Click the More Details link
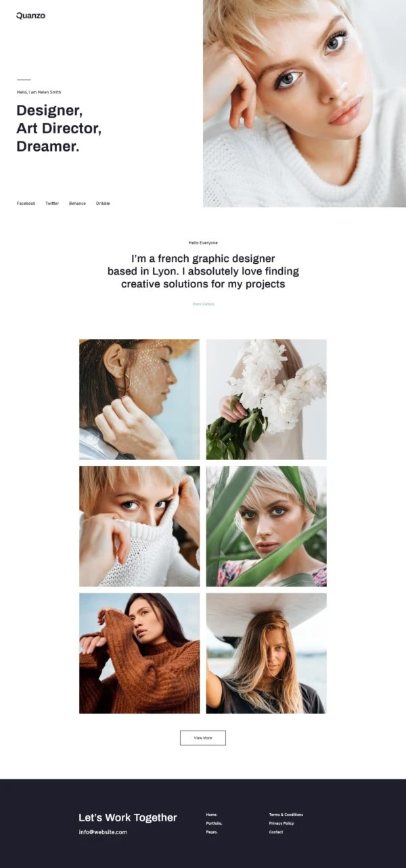 click(x=203, y=304)
